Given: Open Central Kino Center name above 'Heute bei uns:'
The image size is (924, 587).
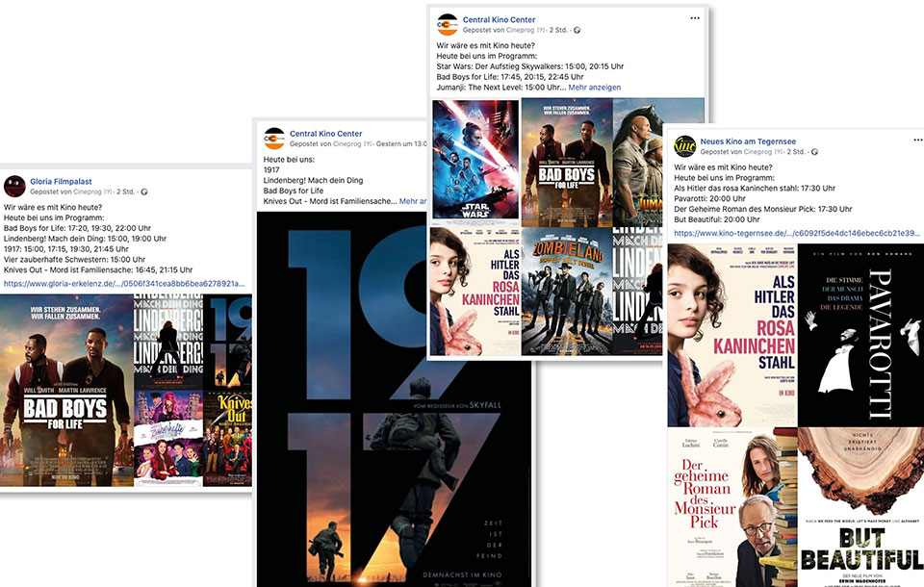Looking at the screenshot, I should click(x=326, y=134).
